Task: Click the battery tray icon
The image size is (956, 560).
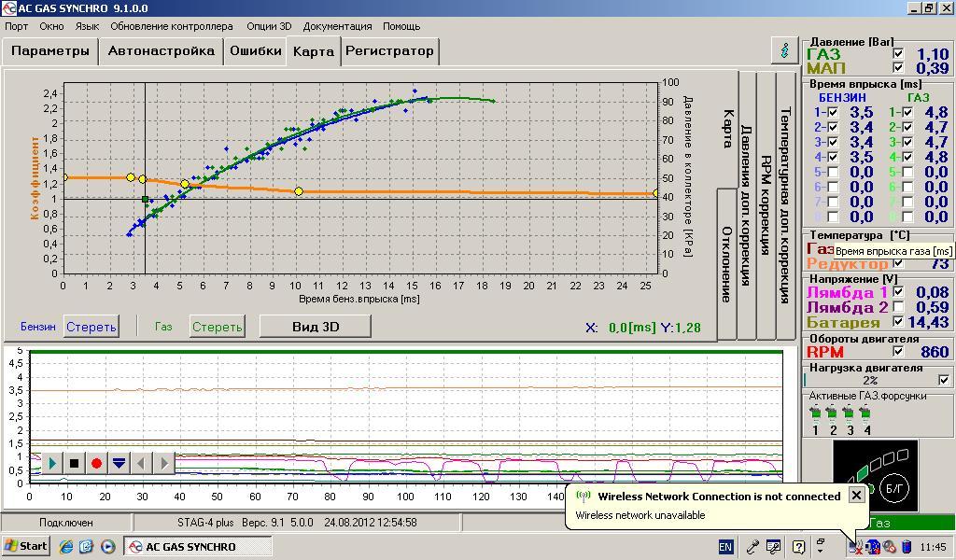Action: (x=907, y=547)
